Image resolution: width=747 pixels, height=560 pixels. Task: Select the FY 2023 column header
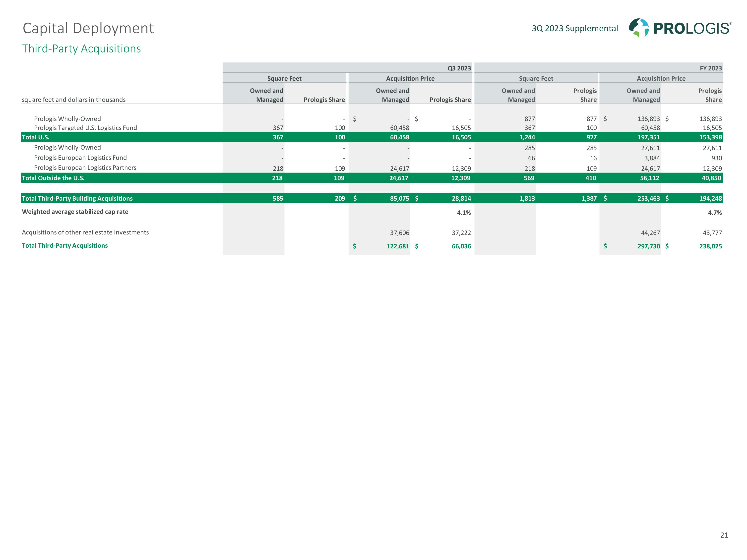(711, 68)
